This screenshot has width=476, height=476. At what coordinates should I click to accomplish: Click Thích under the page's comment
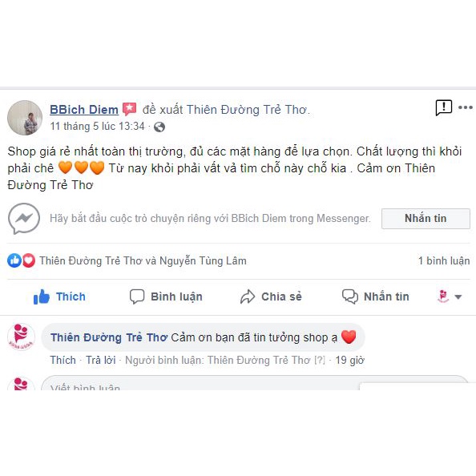click(x=63, y=360)
